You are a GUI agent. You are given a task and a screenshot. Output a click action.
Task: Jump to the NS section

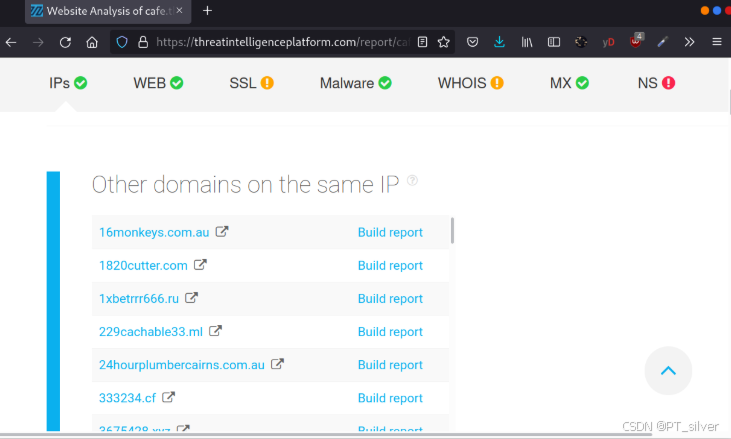(656, 83)
